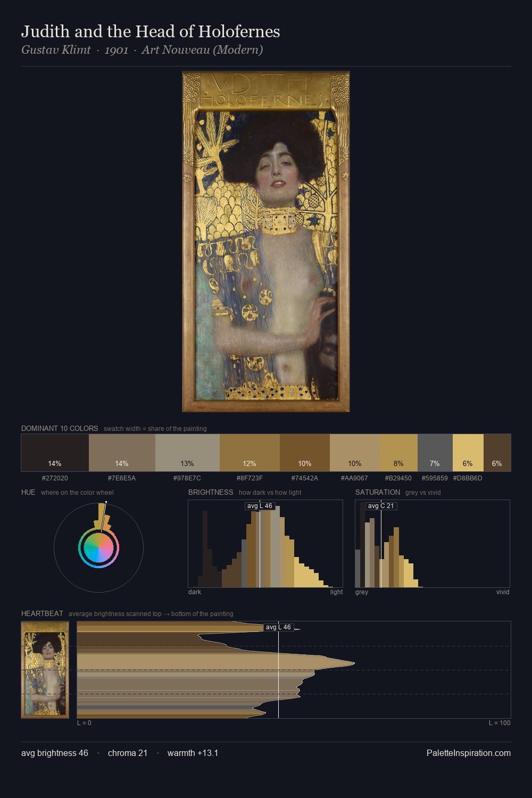
Task: Select the #595859 grey swatch
Action: (435, 453)
